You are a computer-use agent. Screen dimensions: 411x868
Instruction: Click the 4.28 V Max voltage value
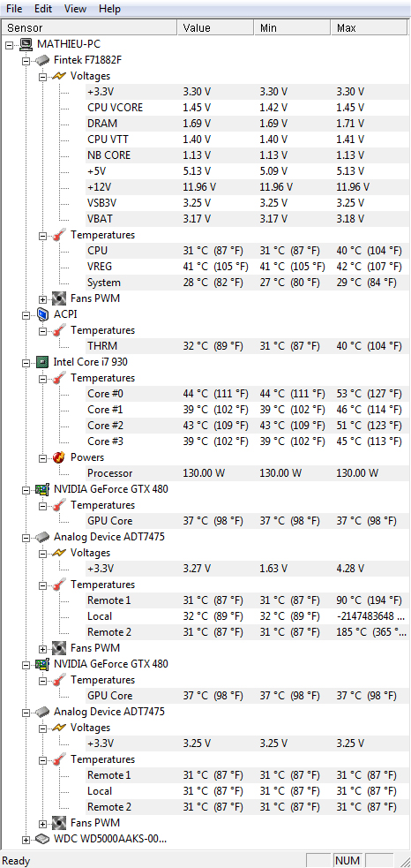[x=351, y=569]
